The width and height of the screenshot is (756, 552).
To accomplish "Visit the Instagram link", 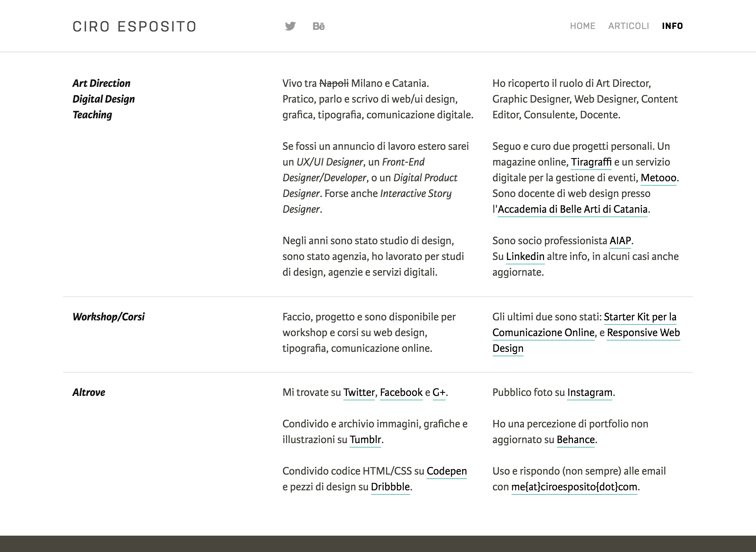I will 589,392.
